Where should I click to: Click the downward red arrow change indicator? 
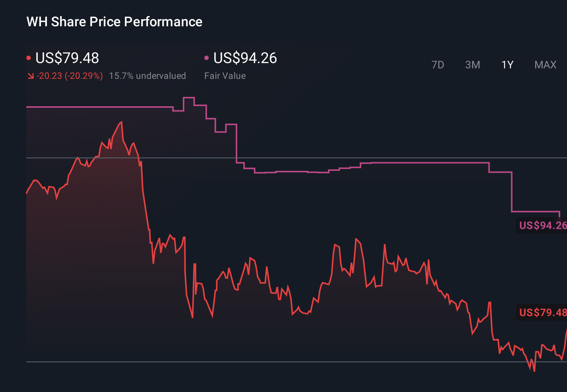[30, 75]
